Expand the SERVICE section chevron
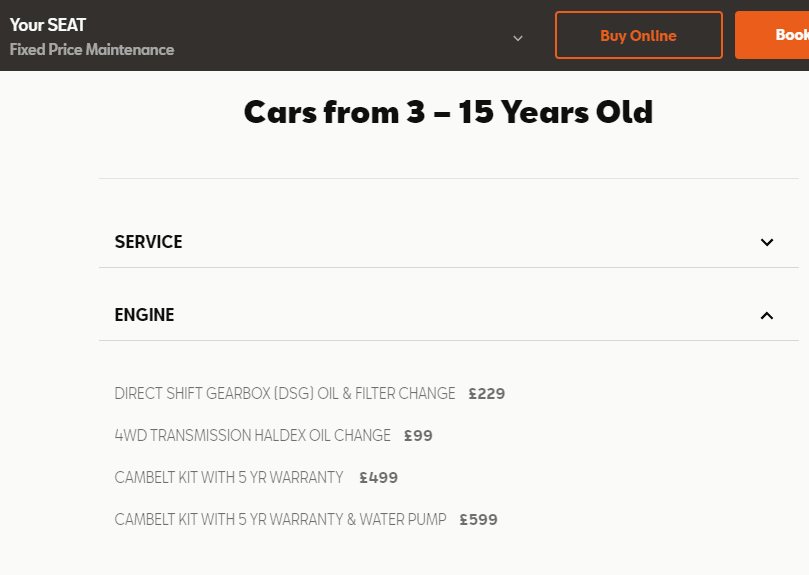 coord(767,242)
